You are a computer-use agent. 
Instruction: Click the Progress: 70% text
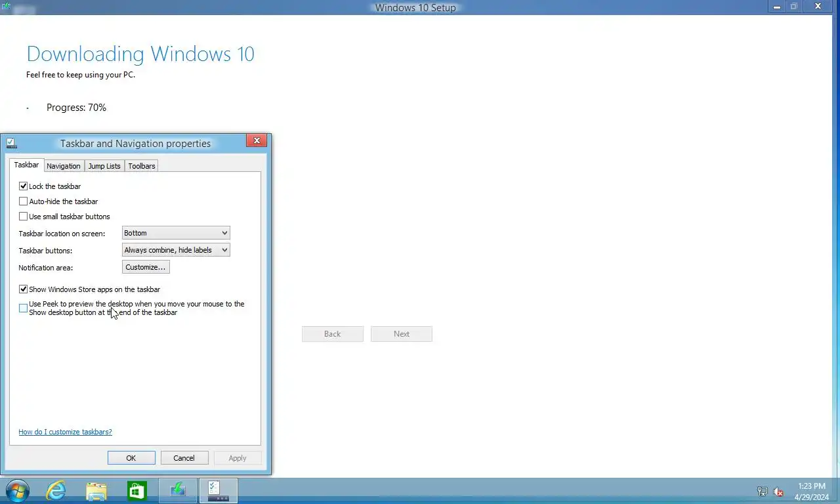point(76,108)
